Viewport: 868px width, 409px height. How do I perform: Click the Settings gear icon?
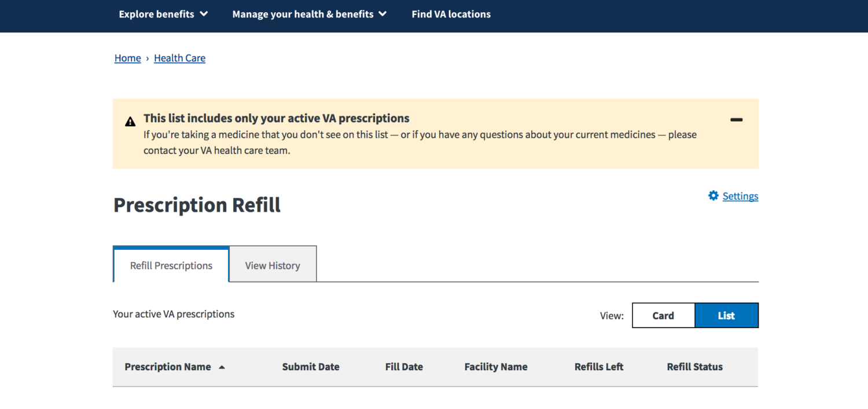[713, 196]
